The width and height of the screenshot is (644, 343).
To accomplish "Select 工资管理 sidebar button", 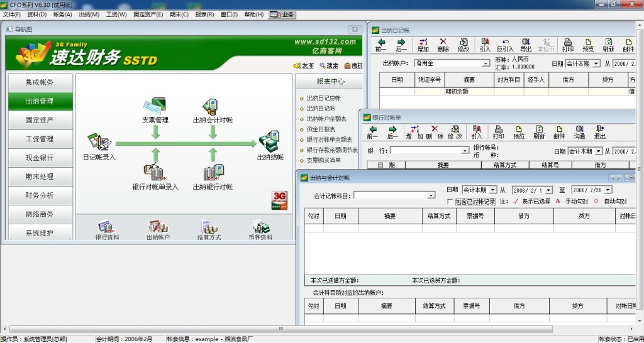I will [40, 139].
